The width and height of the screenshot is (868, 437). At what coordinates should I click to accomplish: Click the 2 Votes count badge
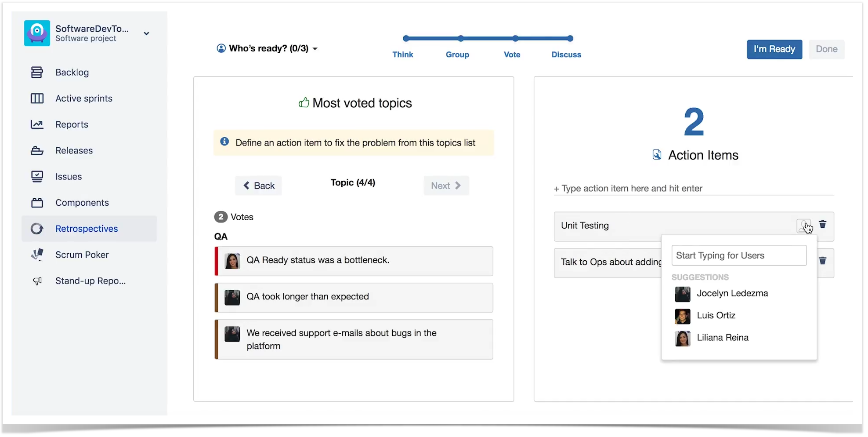point(221,217)
